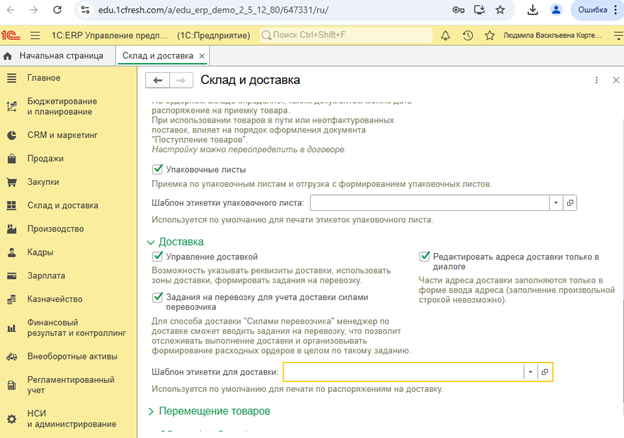Screen dimensions: 624x438
Task: Click Шаблон этикетки для доставки input field
Action: coord(404,372)
